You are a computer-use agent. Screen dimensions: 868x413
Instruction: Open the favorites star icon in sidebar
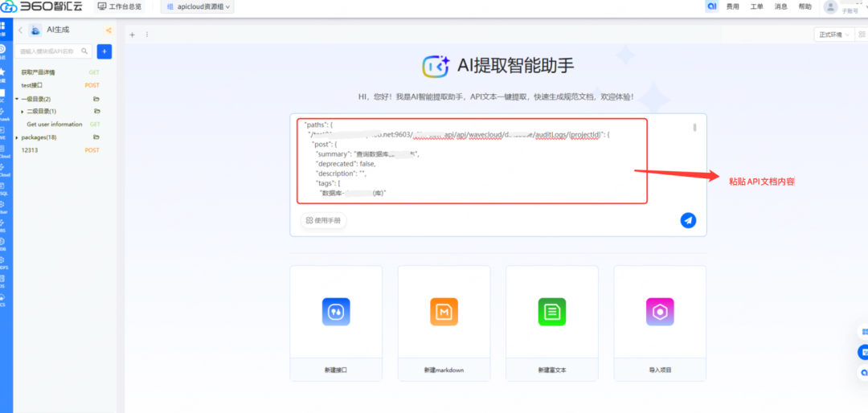[x=2, y=74]
